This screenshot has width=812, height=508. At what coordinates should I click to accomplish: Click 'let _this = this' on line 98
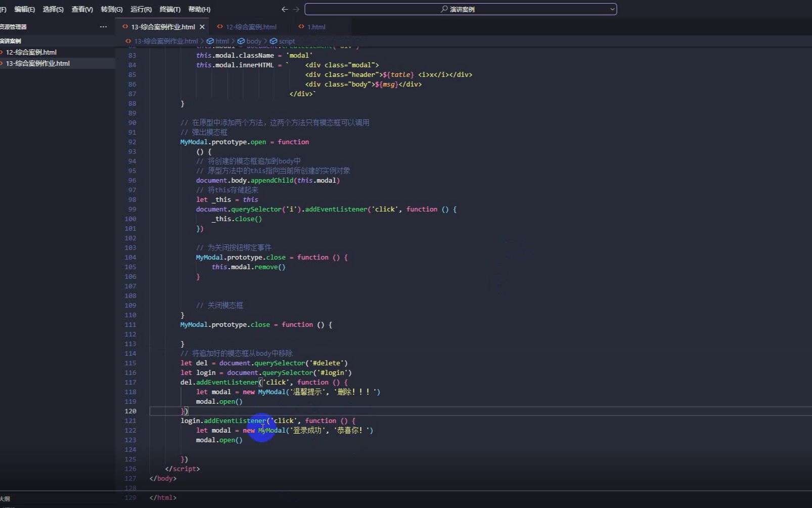click(227, 199)
